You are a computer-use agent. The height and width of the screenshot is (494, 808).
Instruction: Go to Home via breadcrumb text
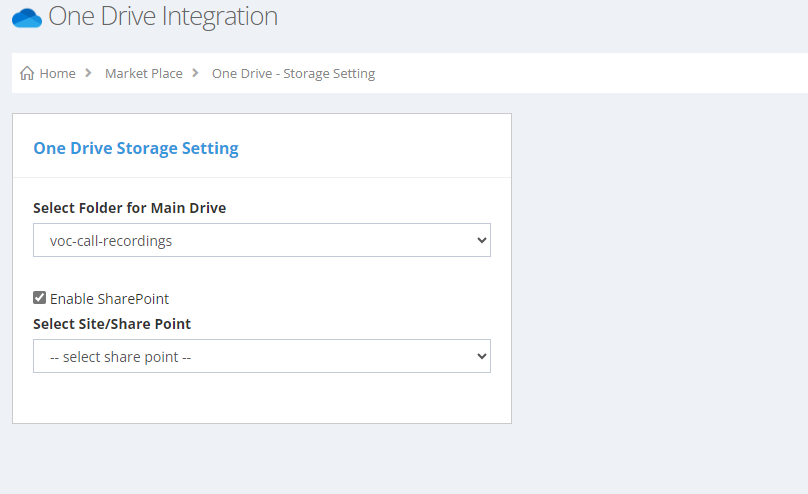(57, 73)
